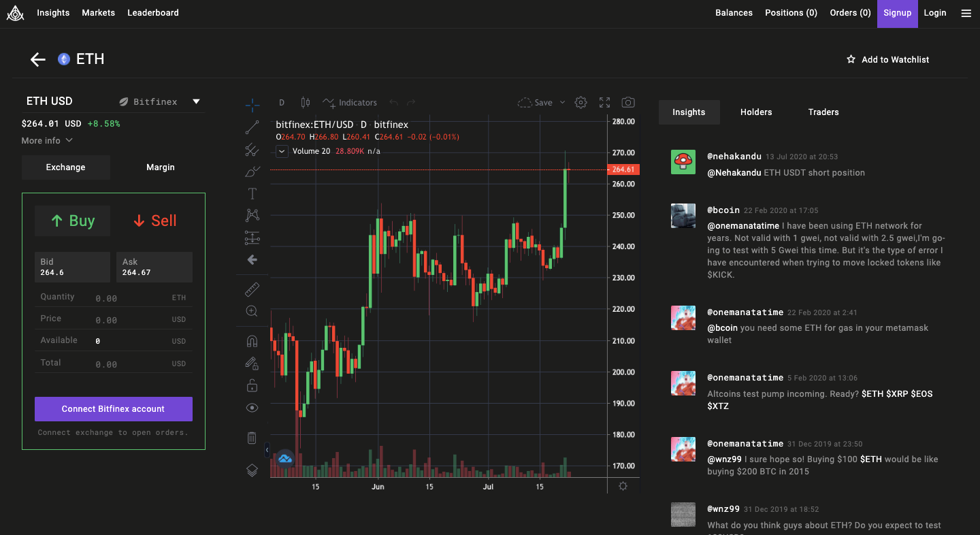Toggle hide all drawings eye icon
Image resolution: width=980 pixels, height=535 pixels.
point(252,408)
